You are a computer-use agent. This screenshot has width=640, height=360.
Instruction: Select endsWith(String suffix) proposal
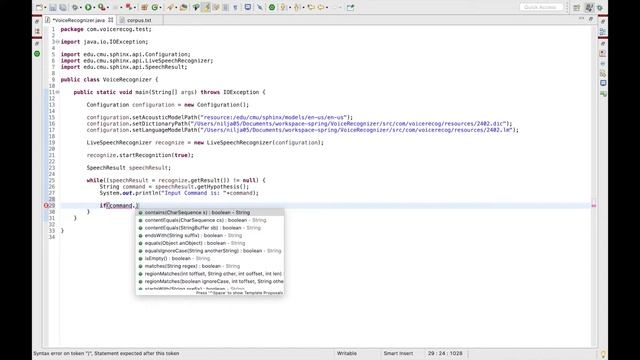[210, 236]
